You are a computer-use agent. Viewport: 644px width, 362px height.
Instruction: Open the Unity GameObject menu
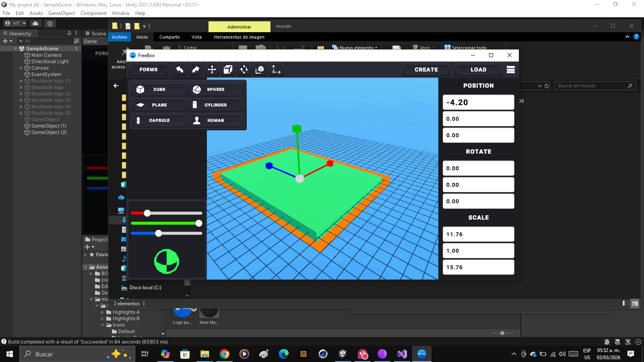click(x=62, y=13)
